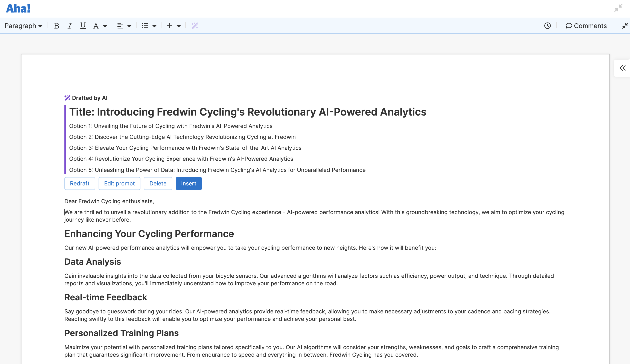Open the text color tool

(96, 26)
